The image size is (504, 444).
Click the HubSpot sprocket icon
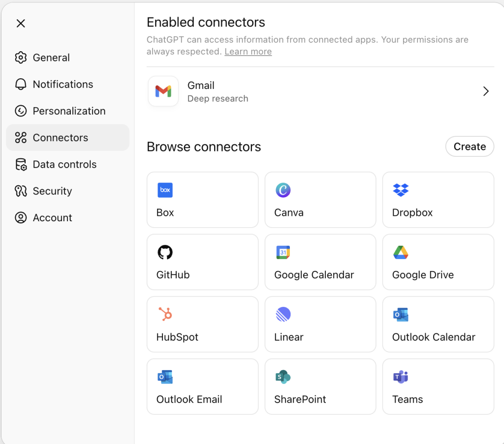165,314
